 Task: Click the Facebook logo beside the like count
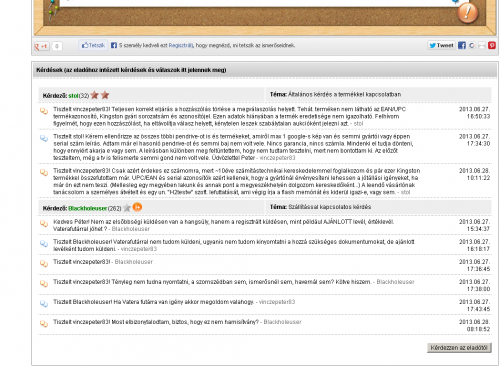[x=114, y=45]
